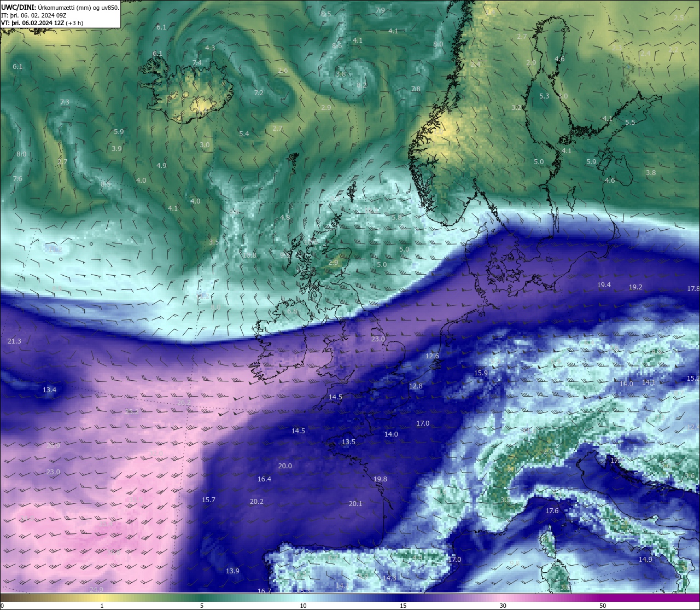This screenshot has width=700, height=610.
Task: Click the 7.9 value label
Action: 380,10
